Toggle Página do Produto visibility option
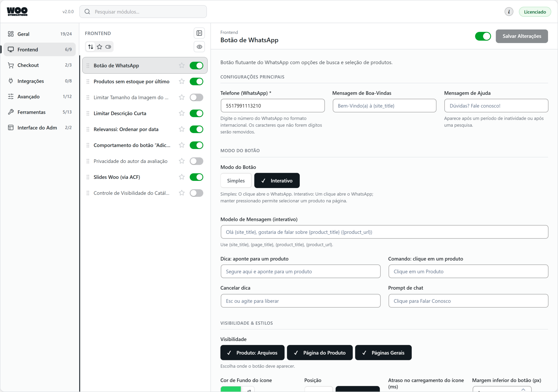This screenshot has height=392, width=558. pos(320,353)
